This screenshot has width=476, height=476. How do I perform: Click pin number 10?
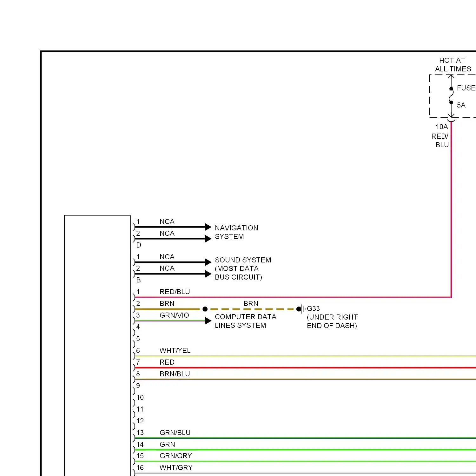[x=140, y=397]
